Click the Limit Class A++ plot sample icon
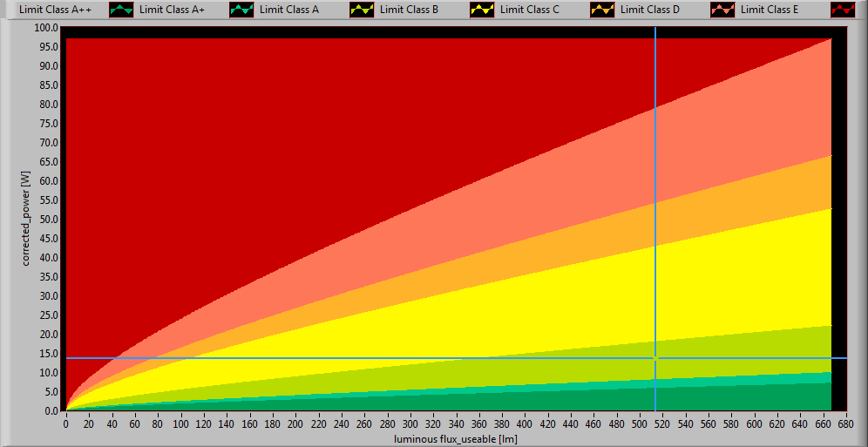 coord(120,10)
